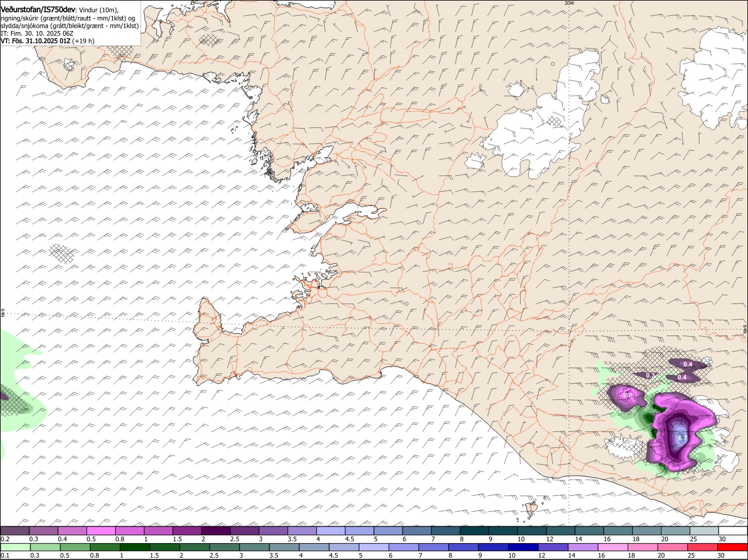The image size is (748, 560).
Task: Pick the red rain swatch between 25 and 30
Action: (x=701, y=547)
